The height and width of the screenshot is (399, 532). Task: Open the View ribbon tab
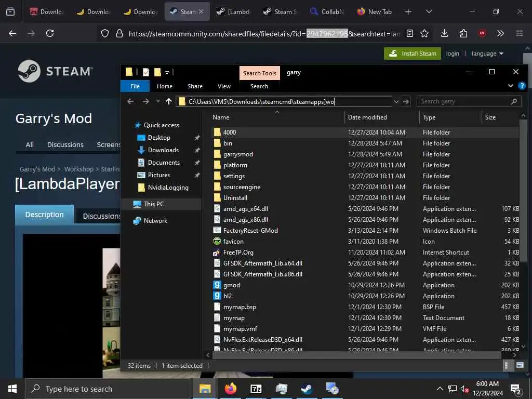[224, 86]
